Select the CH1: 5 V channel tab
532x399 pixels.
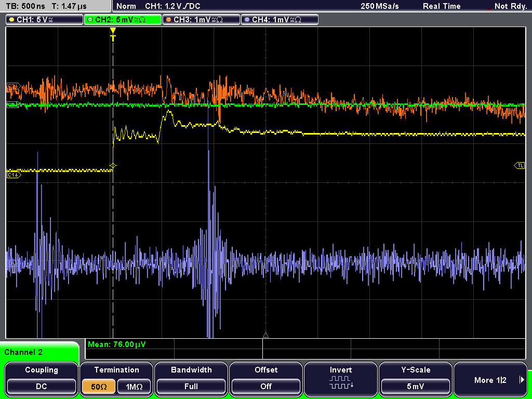[45, 20]
